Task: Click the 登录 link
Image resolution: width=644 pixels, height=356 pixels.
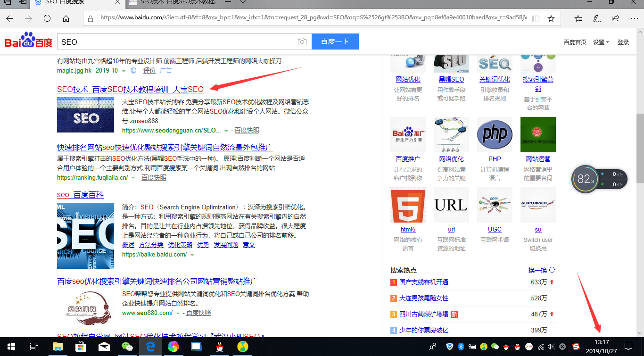Action: click(x=623, y=42)
